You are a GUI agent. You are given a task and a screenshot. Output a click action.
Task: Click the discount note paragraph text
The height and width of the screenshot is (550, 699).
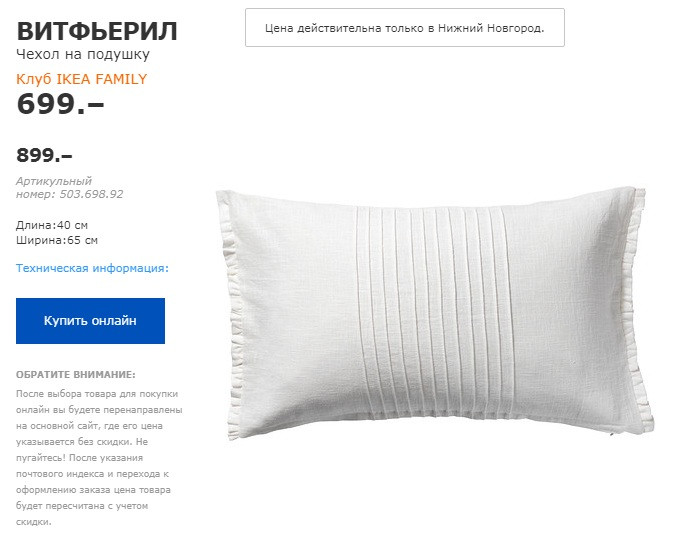99,458
